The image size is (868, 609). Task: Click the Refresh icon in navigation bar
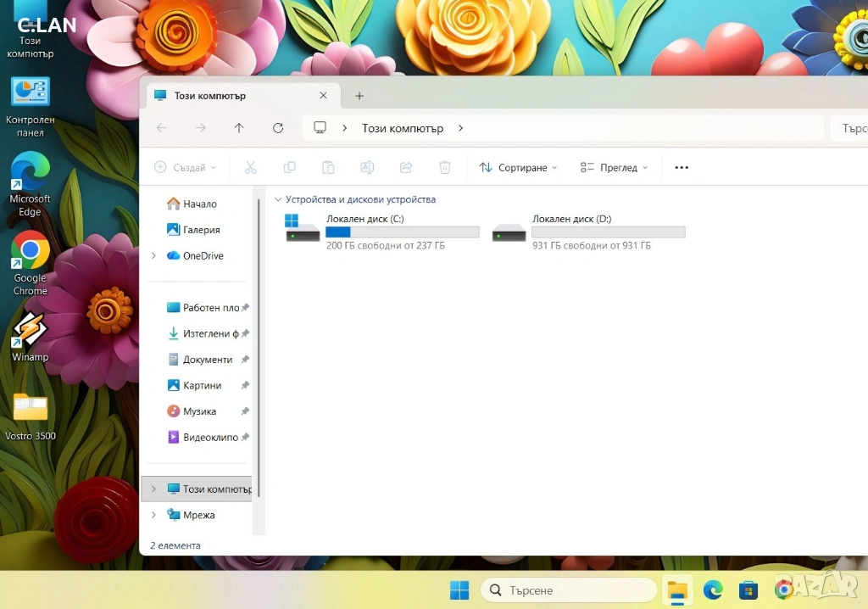point(278,128)
